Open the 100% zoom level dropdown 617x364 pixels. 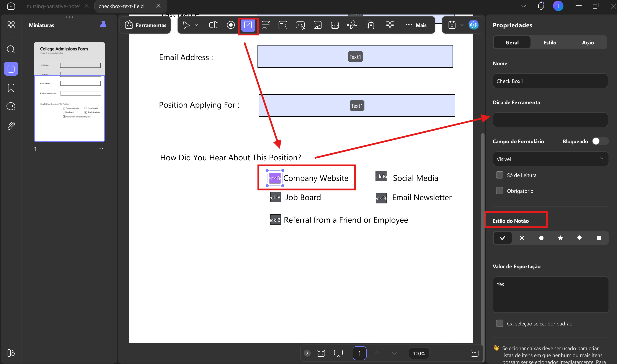[x=419, y=353]
